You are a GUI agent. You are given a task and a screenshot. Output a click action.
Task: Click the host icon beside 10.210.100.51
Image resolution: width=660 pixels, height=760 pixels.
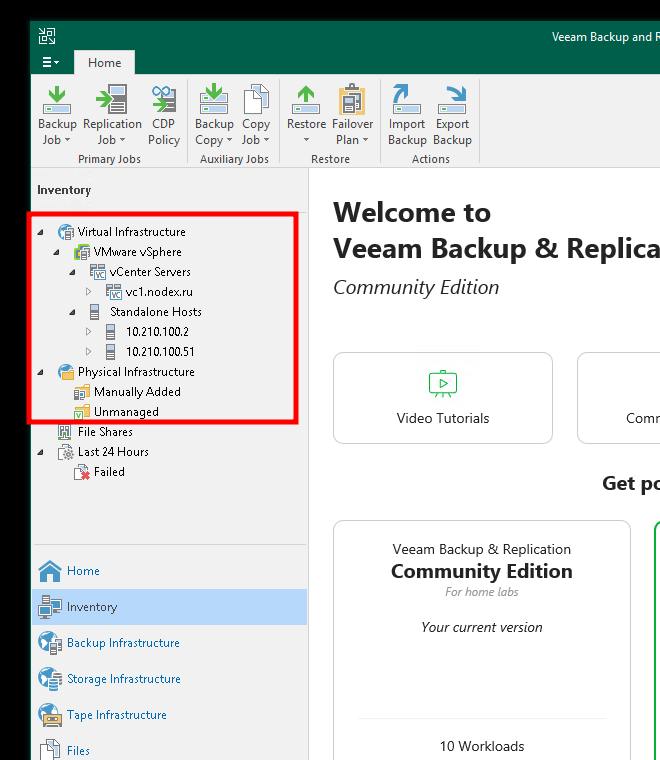click(110, 352)
